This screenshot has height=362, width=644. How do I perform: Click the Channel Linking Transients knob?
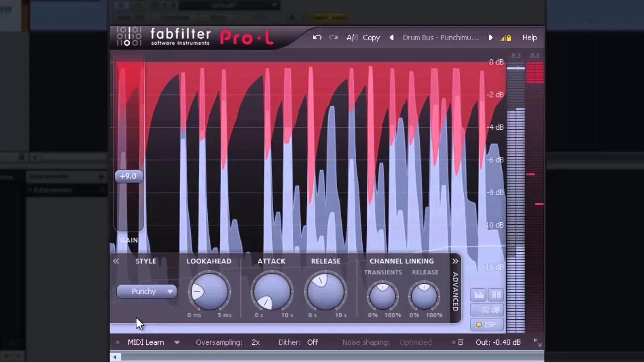click(x=383, y=296)
